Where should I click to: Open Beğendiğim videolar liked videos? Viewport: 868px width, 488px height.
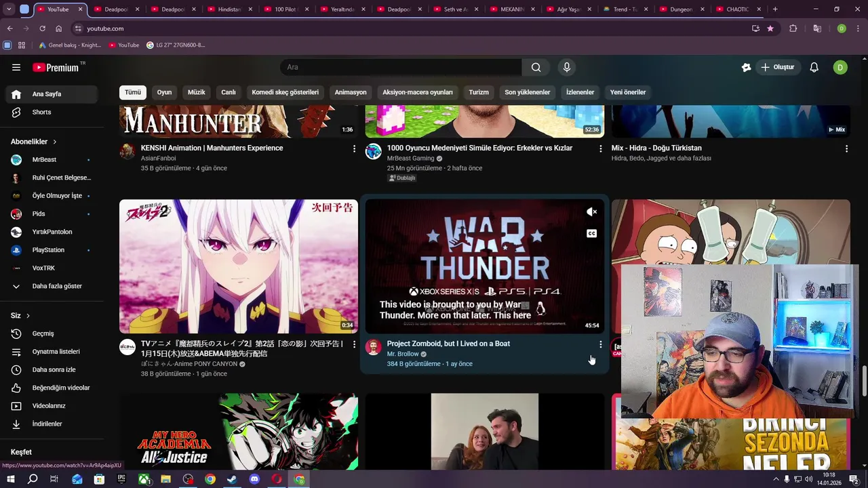coord(52,388)
